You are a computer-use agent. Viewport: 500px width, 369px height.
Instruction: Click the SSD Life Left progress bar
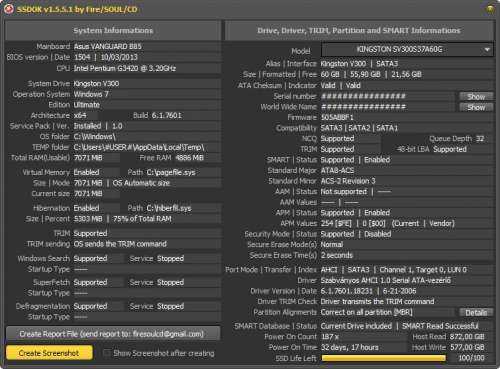pyautogui.click(x=383, y=358)
